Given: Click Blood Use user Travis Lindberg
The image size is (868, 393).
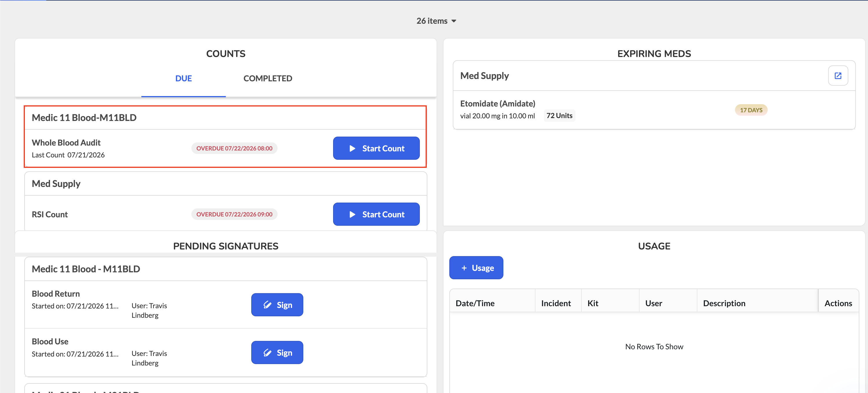Looking at the screenshot, I should pyautogui.click(x=149, y=358).
